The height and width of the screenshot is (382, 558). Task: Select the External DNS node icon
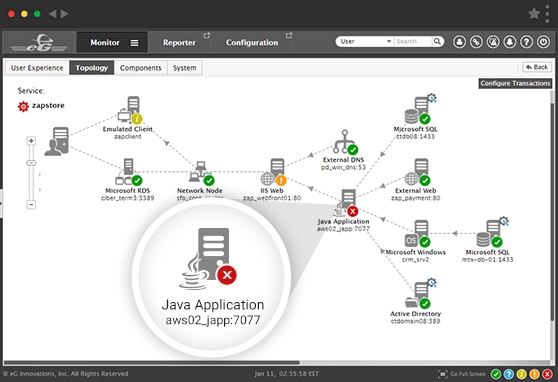(346, 142)
